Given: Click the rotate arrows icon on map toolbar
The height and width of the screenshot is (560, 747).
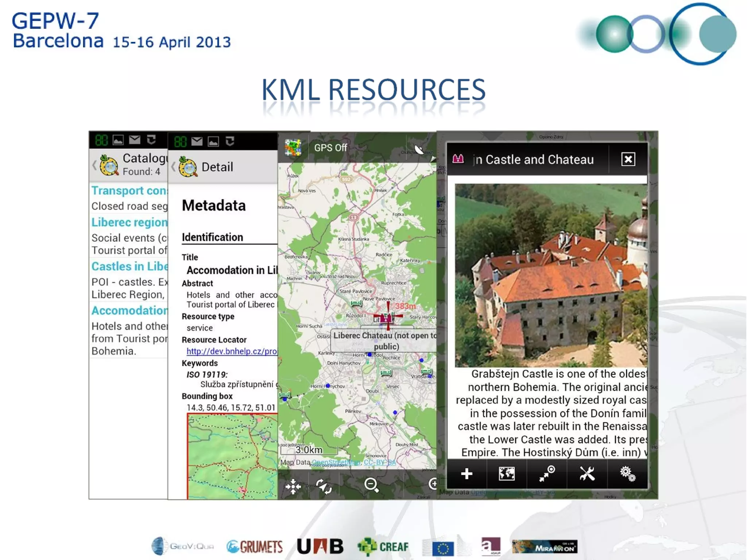Looking at the screenshot, I should (324, 486).
